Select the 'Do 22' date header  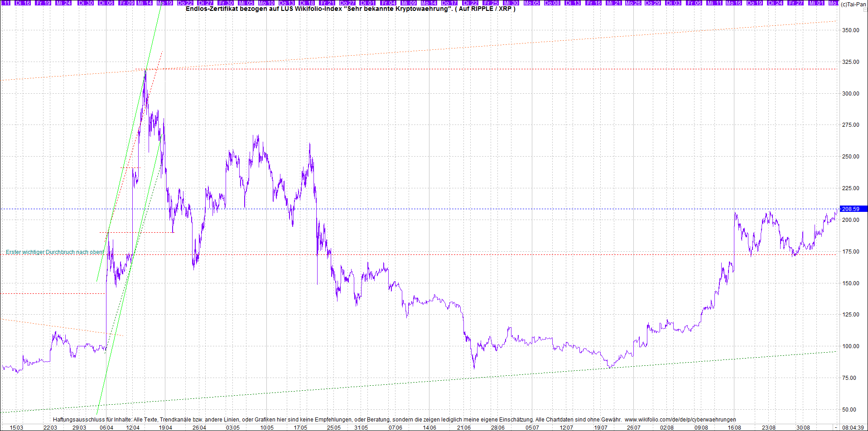(x=185, y=3)
